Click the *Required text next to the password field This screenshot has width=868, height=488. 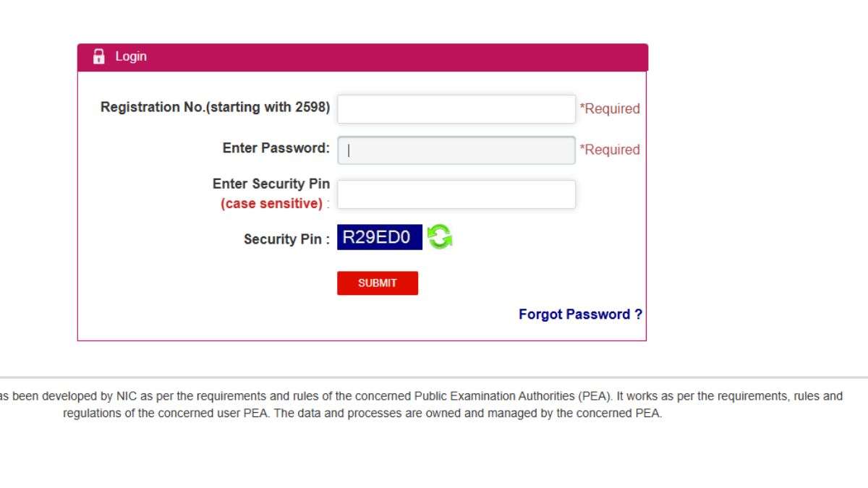(x=610, y=150)
